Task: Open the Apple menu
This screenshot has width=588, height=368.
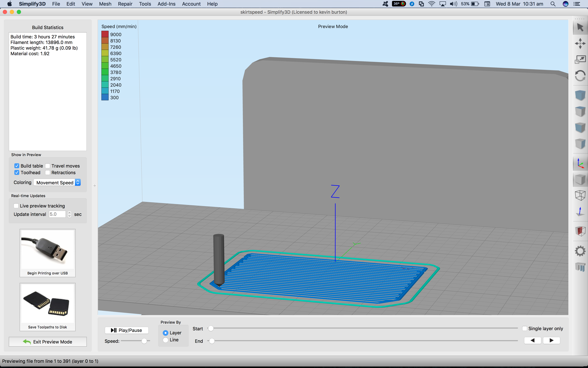Action: (x=9, y=4)
